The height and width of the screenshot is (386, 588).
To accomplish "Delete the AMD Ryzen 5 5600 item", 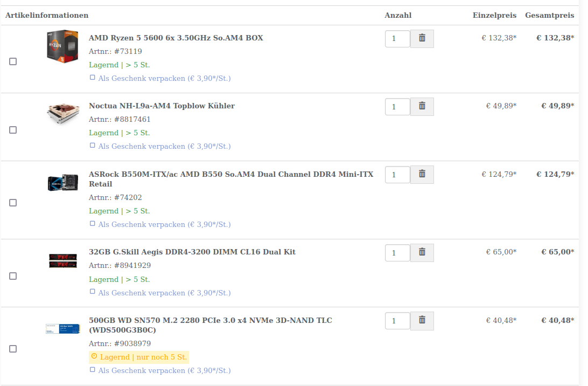I will [x=422, y=39].
